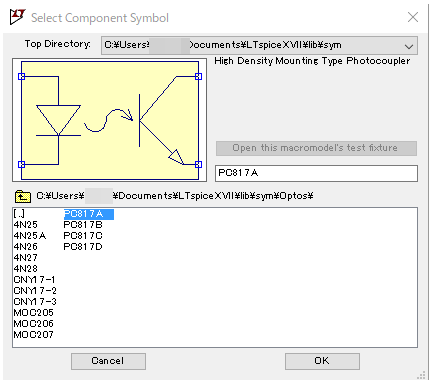Select 4N28 in the component list

[x=26, y=269]
